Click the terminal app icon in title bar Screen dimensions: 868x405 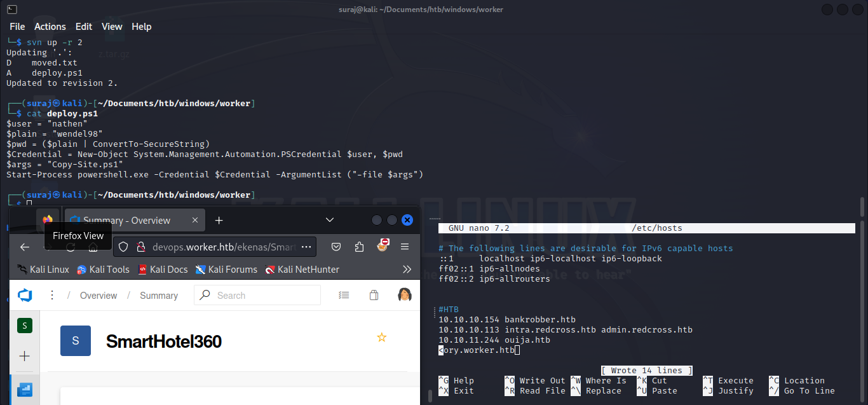click(11, 10)
